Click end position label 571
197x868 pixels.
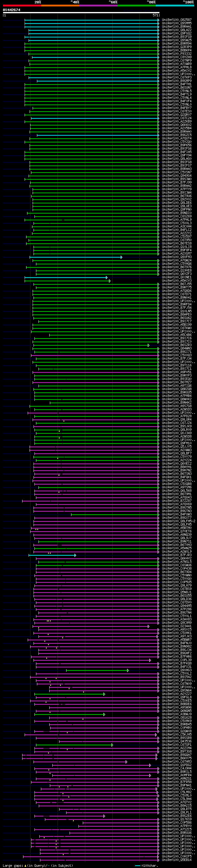(x=155, y=15)
